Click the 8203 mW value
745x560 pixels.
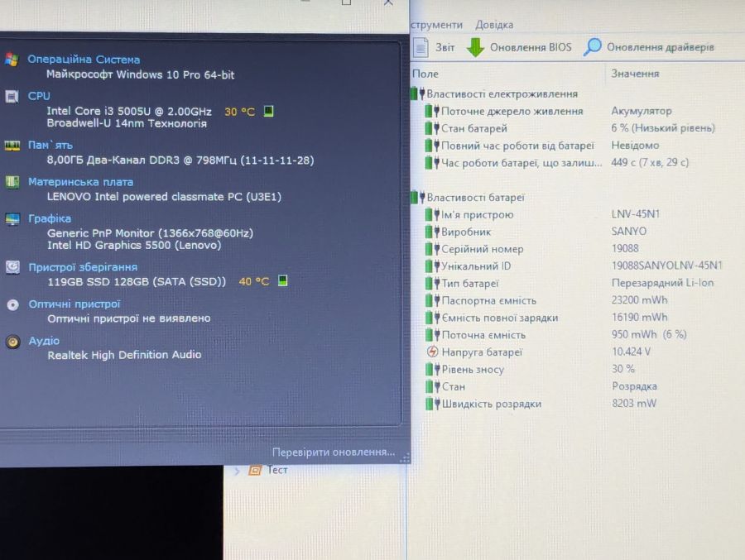(x=634, y=404)
